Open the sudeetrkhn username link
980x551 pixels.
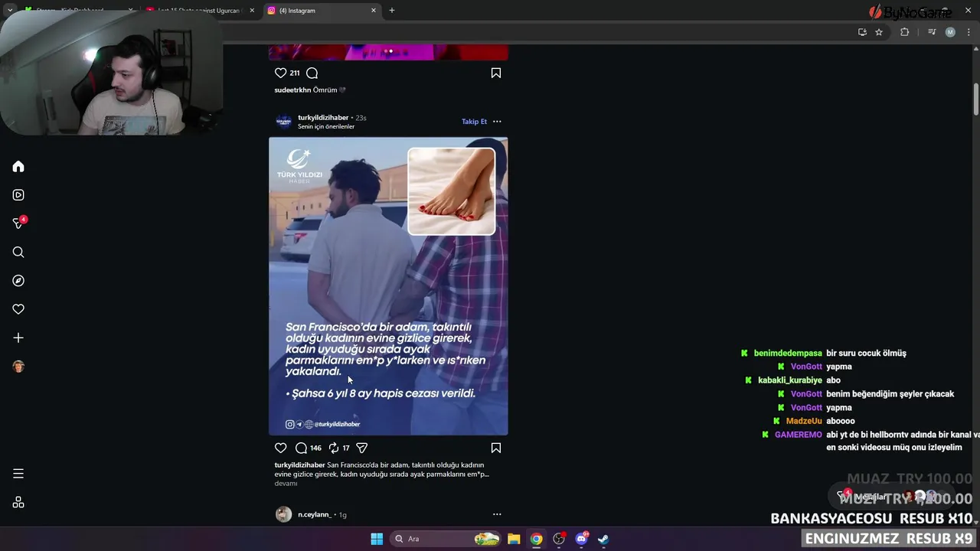click(292, 90)
